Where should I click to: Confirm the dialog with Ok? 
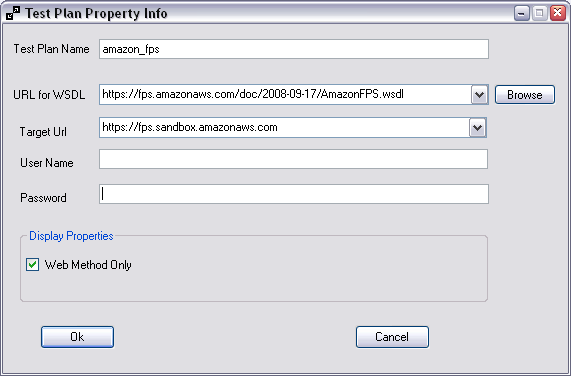pyautogui.click(x=77, y=337)
